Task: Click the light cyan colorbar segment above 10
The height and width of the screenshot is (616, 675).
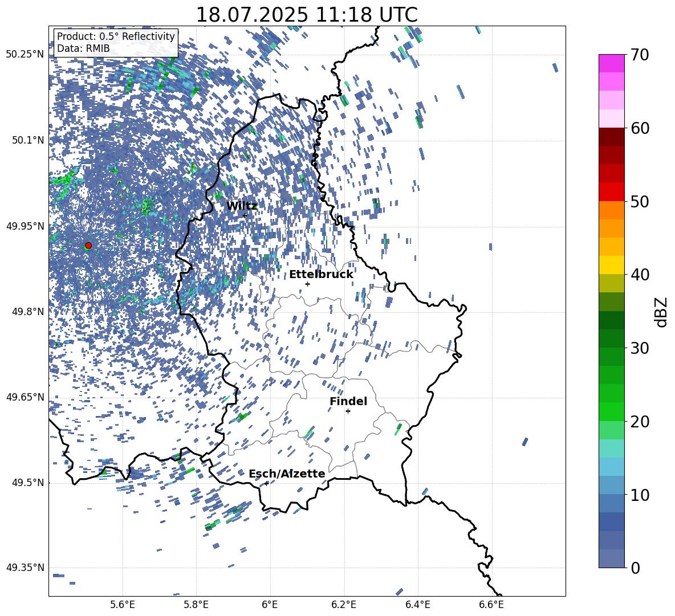Action: pyautogui.click(x=611, y=467)
